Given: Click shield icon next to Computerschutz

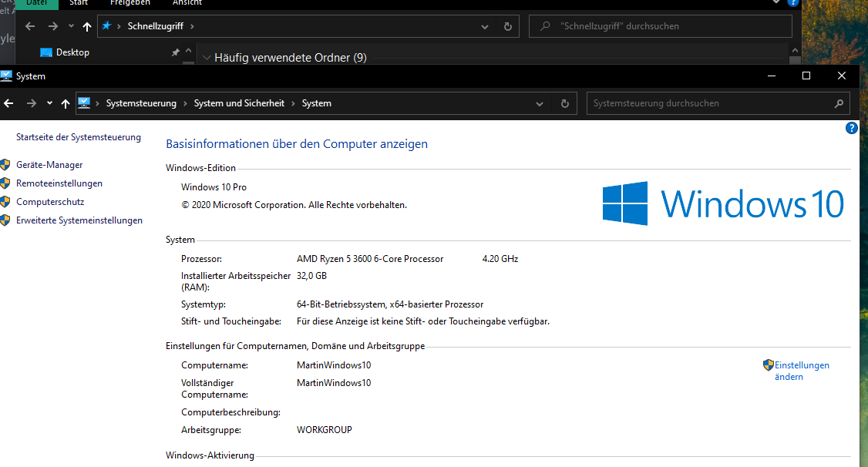Looking at the screenshot, I should 5,202.
